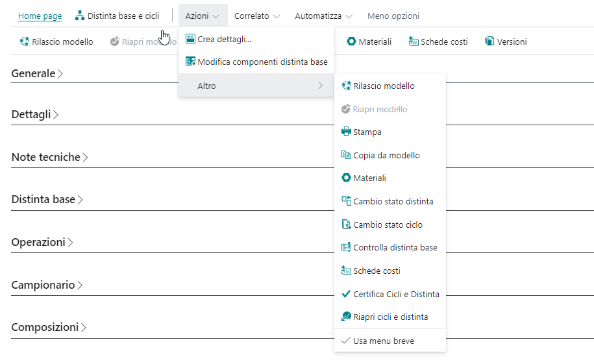This screenshot has height=364, width=594.
Task: Toggle Usa menu breve option
Action: point(390,341)
